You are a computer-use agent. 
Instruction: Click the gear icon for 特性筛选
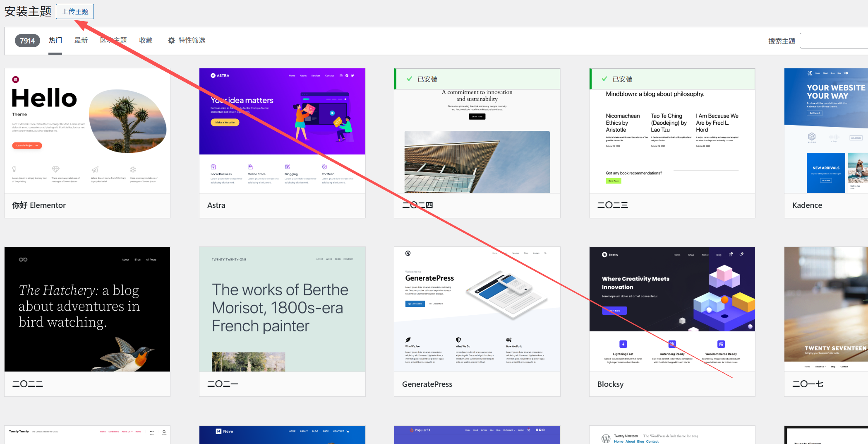tap(171, 41)
